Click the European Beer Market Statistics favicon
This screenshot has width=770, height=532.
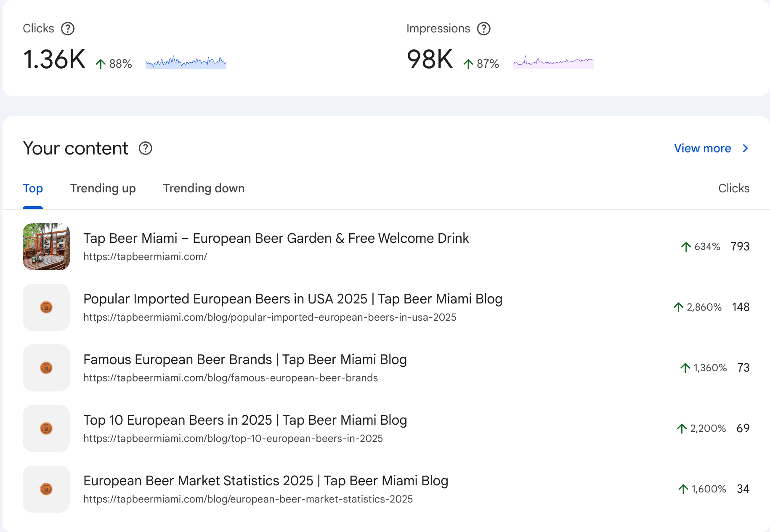click(x=46, y=489)
